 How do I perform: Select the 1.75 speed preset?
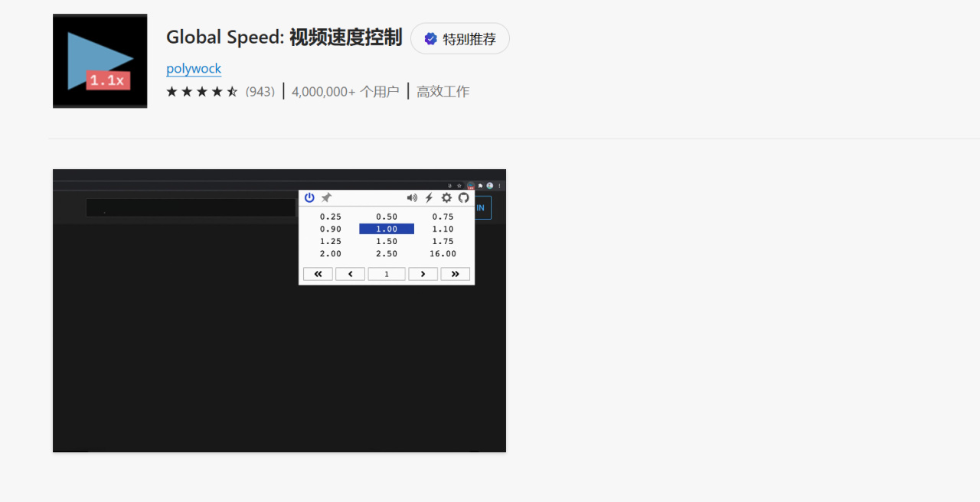[443, 241]
